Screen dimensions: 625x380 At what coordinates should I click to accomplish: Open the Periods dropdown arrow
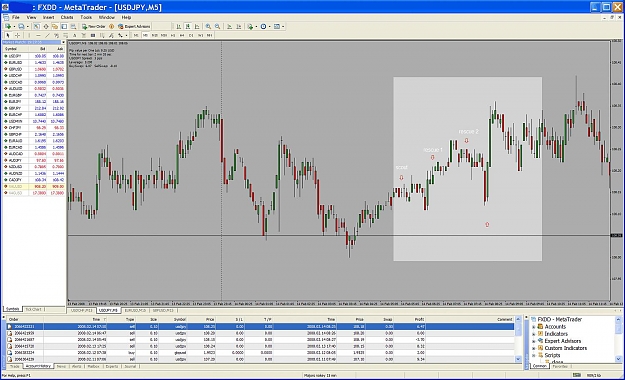coord(269,27)
